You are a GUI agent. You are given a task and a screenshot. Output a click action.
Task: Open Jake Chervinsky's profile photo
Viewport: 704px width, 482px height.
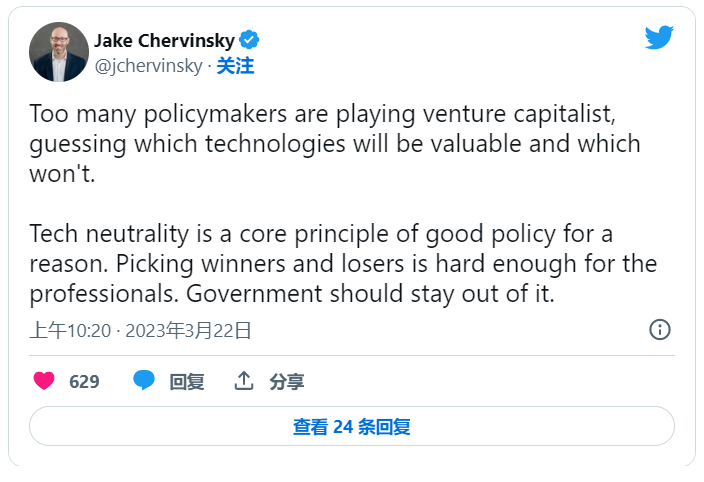(x=59, y=52)
